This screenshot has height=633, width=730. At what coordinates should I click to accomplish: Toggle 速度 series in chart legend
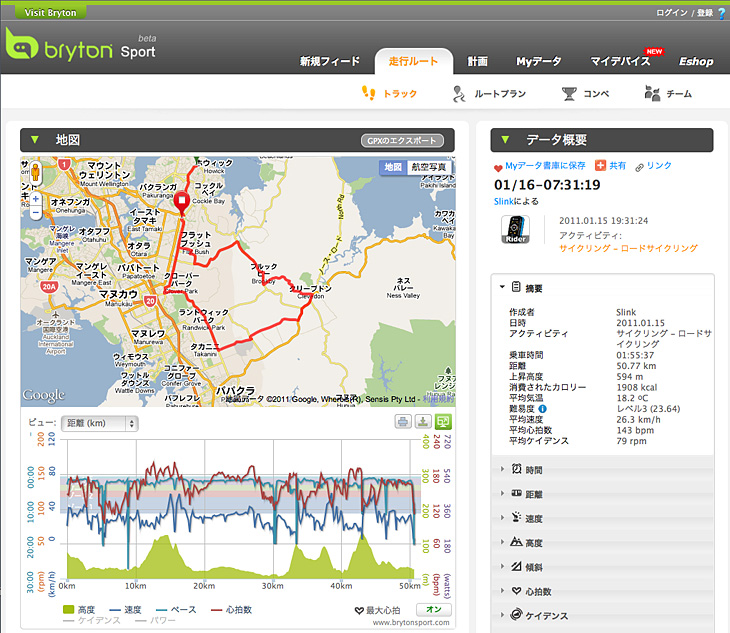click(125, 609)
